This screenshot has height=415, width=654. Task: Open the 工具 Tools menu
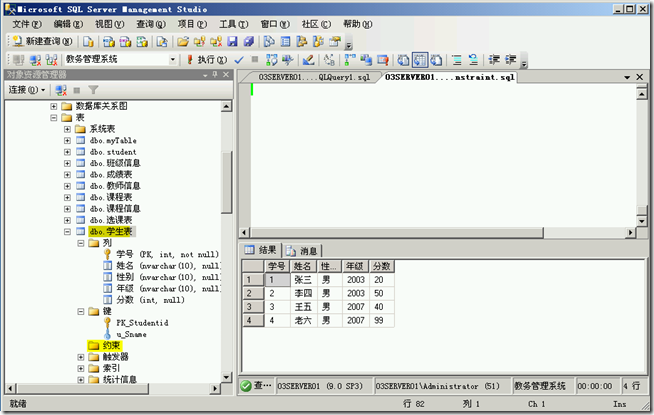coord(234,24)
